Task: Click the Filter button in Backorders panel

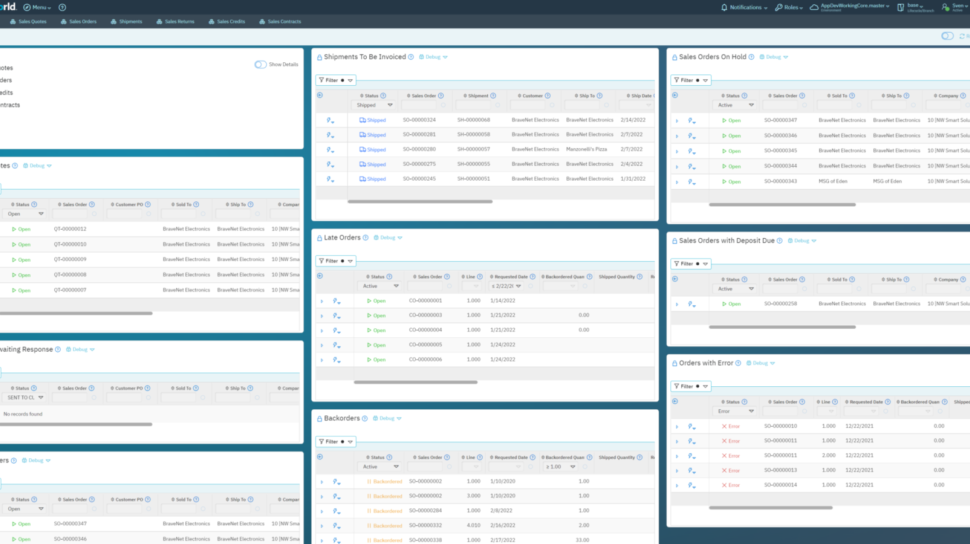Action: pos(335,441)
